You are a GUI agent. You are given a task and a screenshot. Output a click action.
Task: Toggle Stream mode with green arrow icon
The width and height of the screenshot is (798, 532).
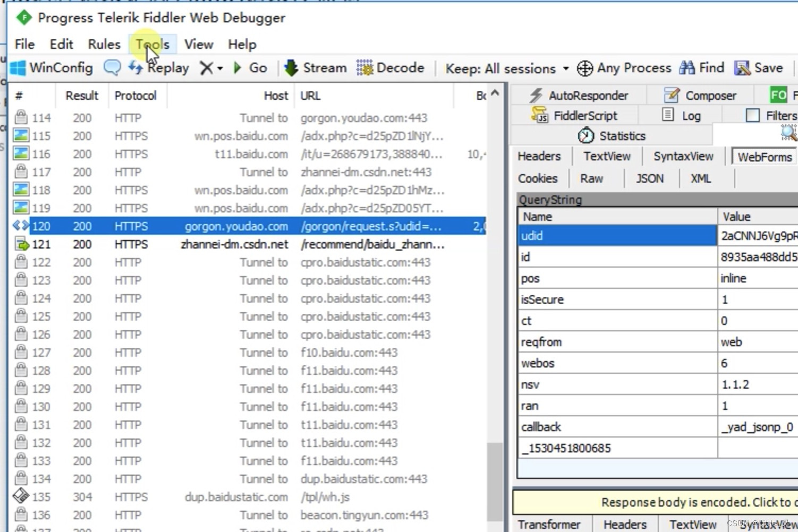coord(291,68)
